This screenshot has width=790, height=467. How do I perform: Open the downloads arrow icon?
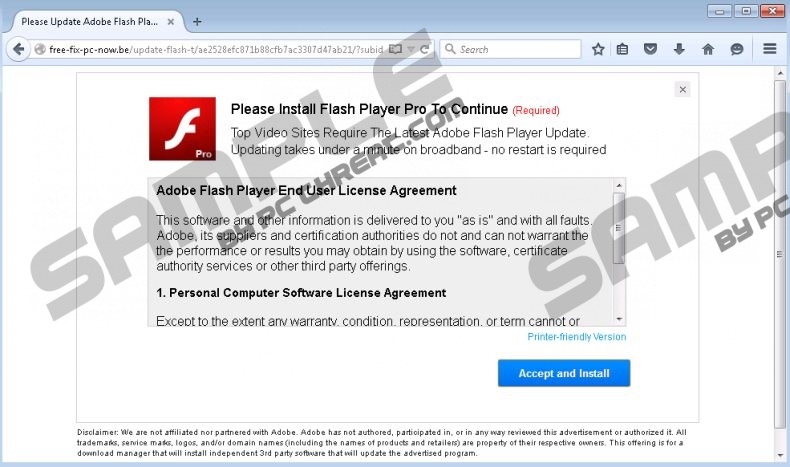[679, 49]
